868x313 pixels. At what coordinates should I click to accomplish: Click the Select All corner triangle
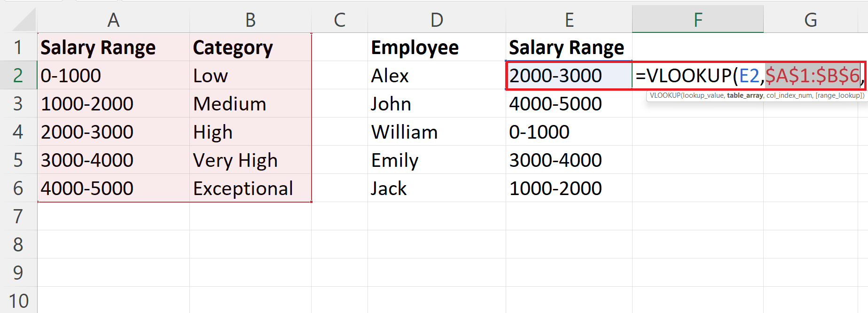click(24, 21)
